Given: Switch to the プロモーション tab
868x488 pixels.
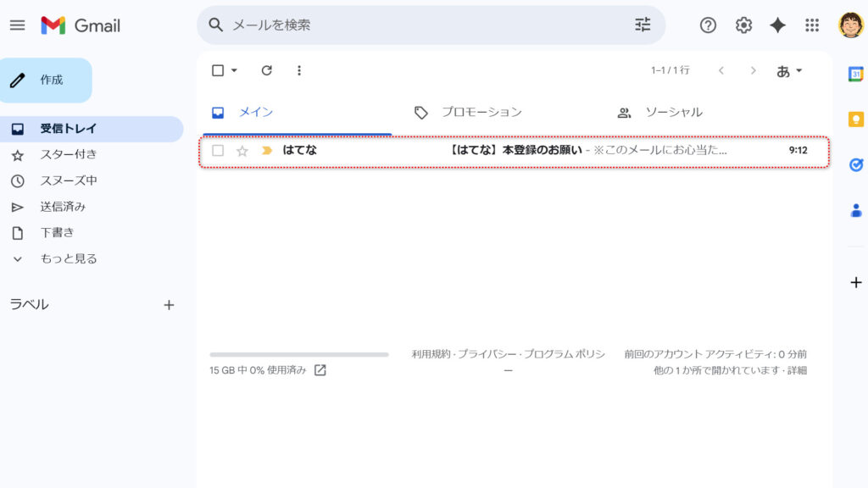Looking at the screenshot, I should [481, 112].
